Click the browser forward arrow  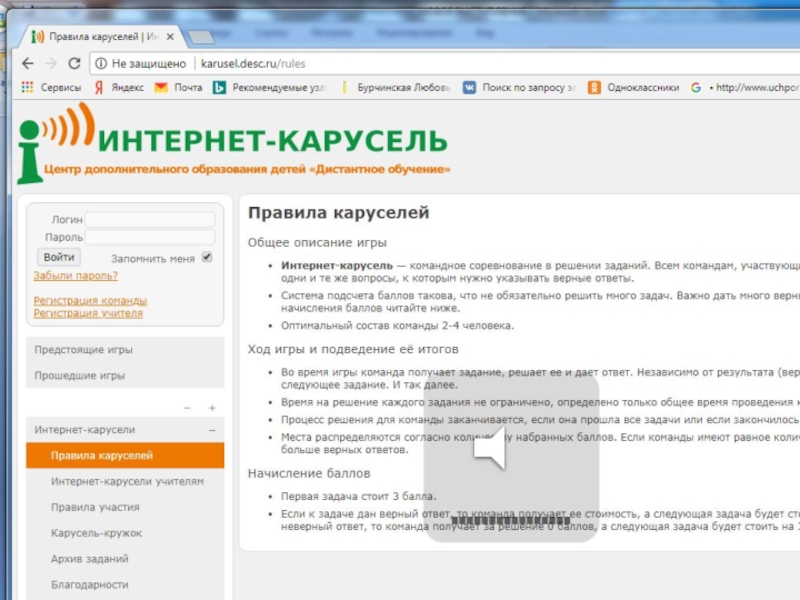coord(50,63)
